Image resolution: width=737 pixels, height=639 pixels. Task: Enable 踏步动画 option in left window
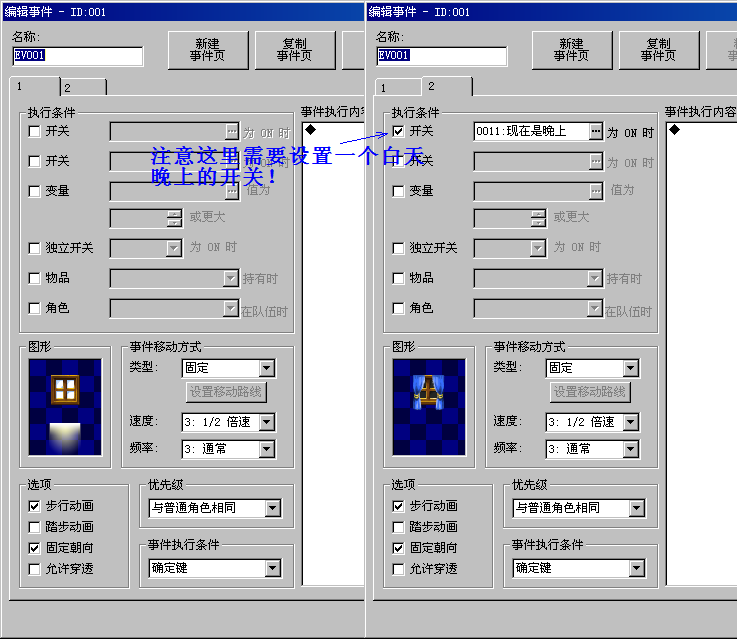[34, 527]
